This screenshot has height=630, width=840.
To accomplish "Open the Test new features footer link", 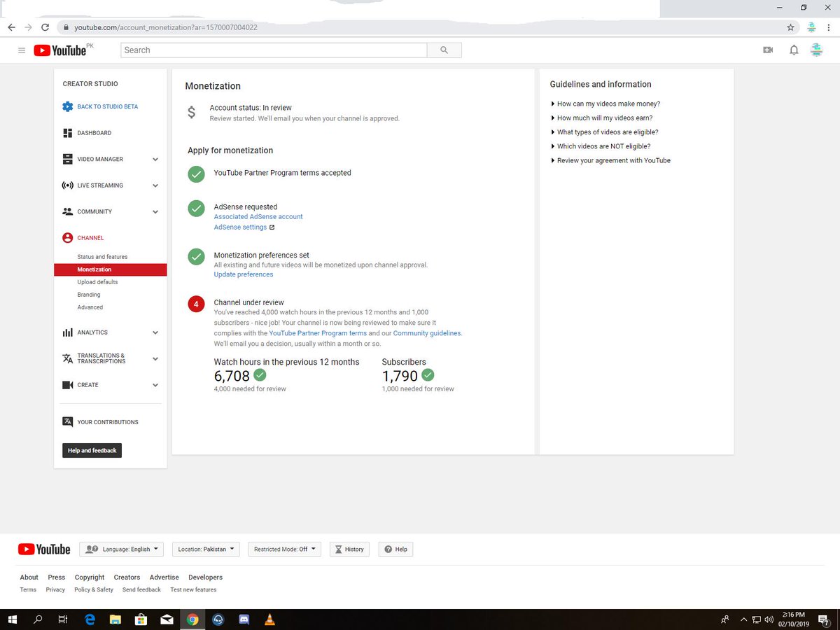I will 193,590.
